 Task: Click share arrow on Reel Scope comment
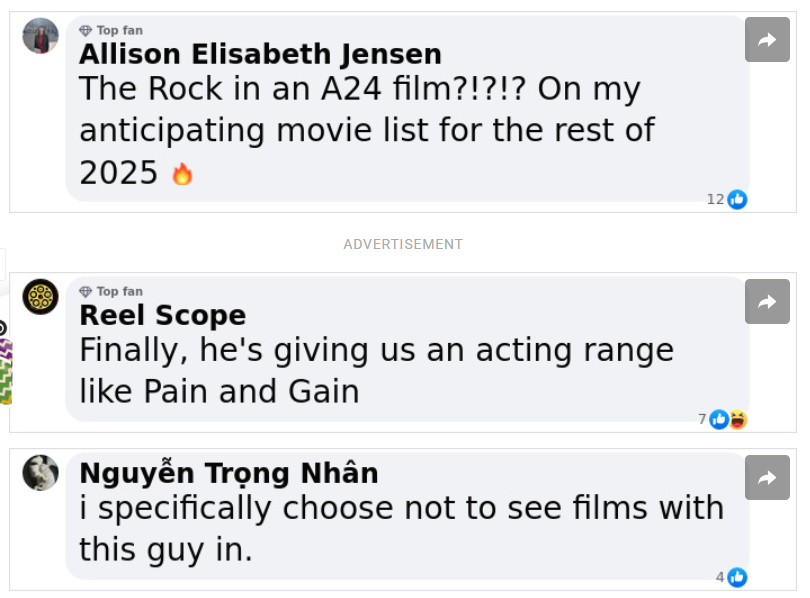coord(767,302)
